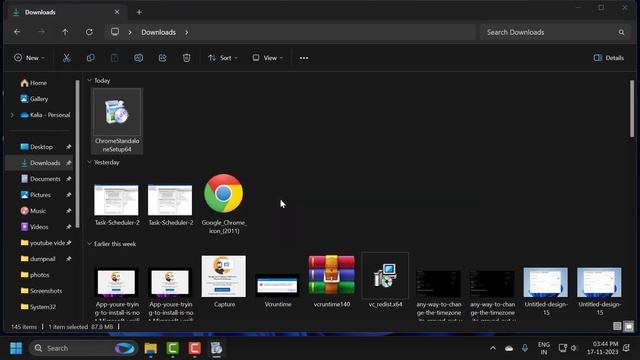This screenshot has width=640, height=360.
Task: Click the This PC monitor icon in address bar
Action: pos(115,32)
